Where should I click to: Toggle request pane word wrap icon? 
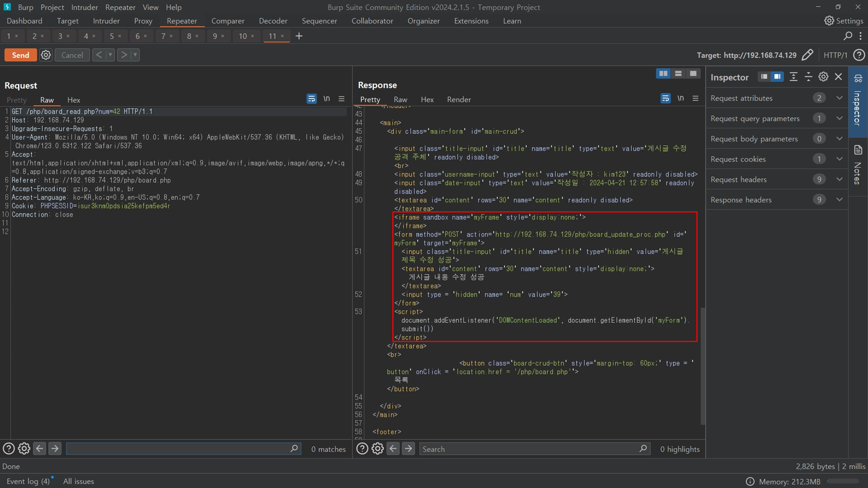point(311,99)
